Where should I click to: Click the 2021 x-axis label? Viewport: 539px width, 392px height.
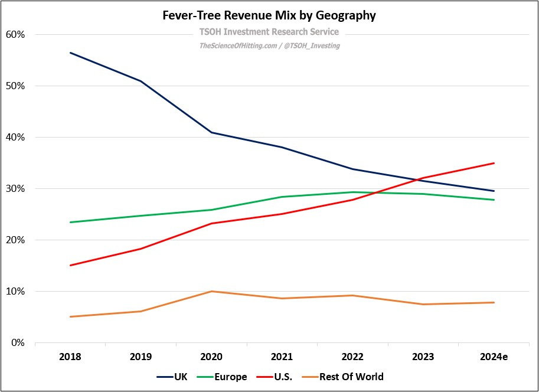pos(282,357)
